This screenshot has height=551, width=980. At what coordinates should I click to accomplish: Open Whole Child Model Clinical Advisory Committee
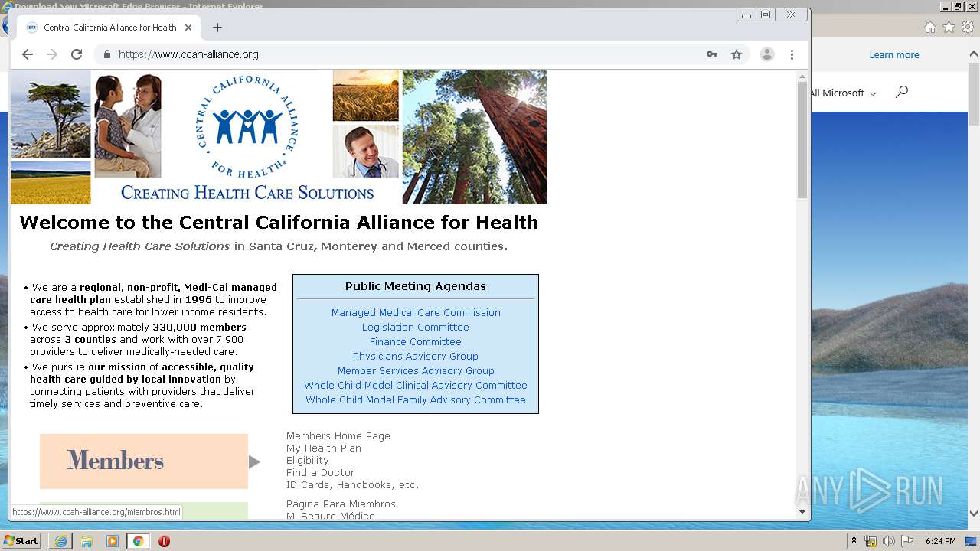point(416,385)
